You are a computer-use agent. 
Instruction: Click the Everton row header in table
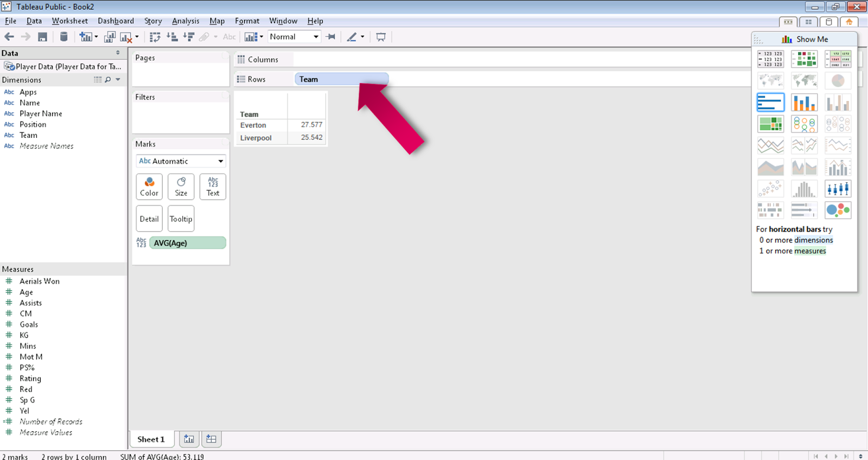point(253,125)
